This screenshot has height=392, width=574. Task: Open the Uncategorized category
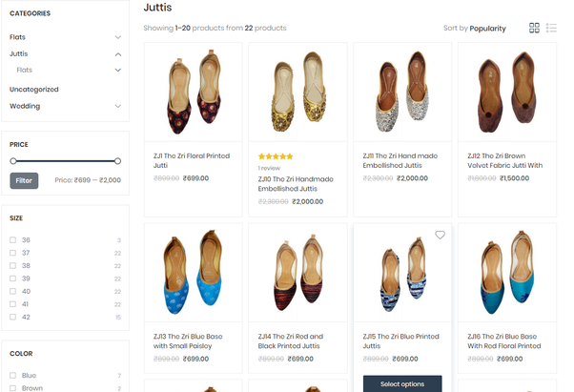coord(34,90)
